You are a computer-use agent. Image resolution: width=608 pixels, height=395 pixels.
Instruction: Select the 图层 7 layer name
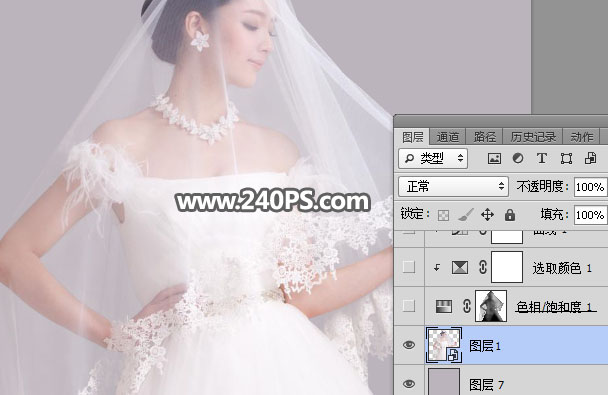tap(487, 385)
